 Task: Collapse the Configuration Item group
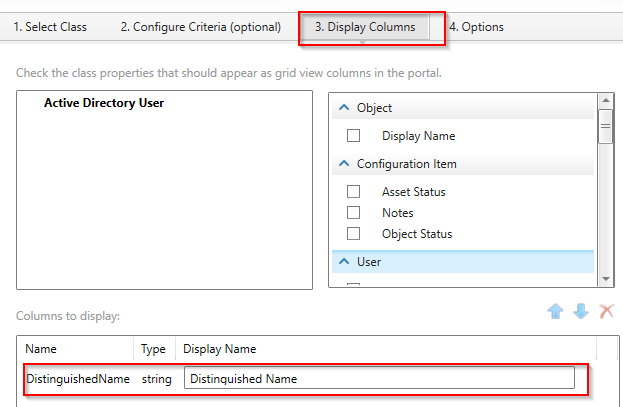pos(344,164)
